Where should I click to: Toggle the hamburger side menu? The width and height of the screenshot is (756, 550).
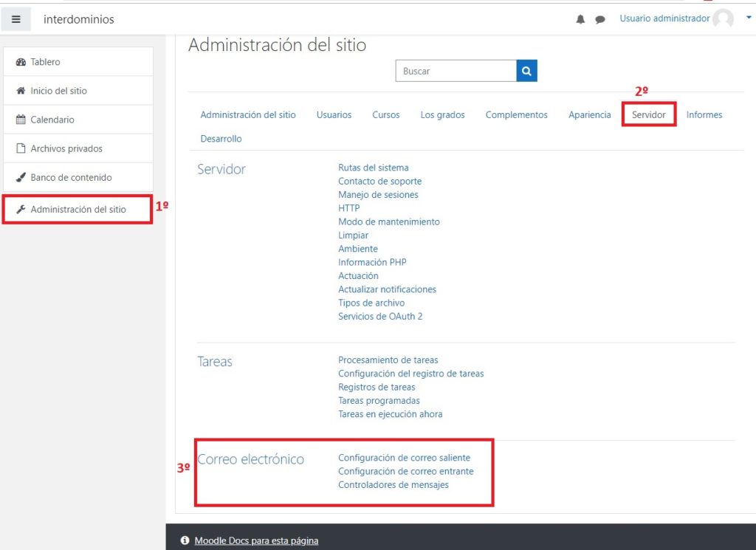16,19
